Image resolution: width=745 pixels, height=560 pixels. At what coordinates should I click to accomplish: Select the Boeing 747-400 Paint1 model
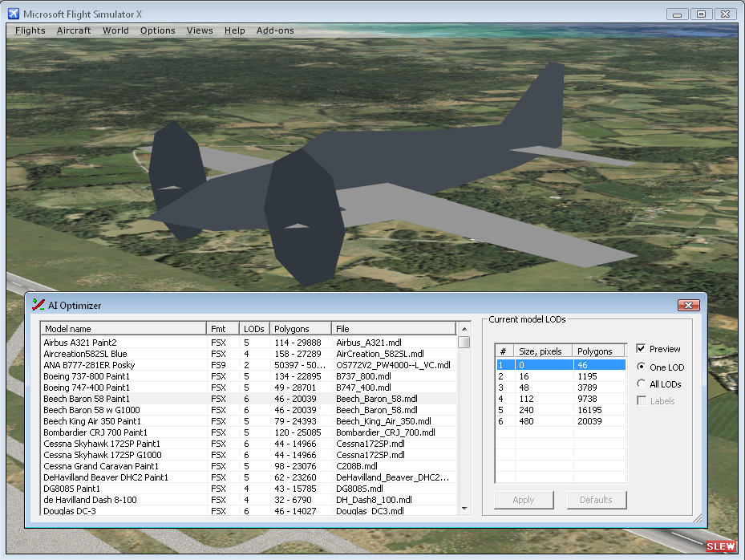pos(249,388)
